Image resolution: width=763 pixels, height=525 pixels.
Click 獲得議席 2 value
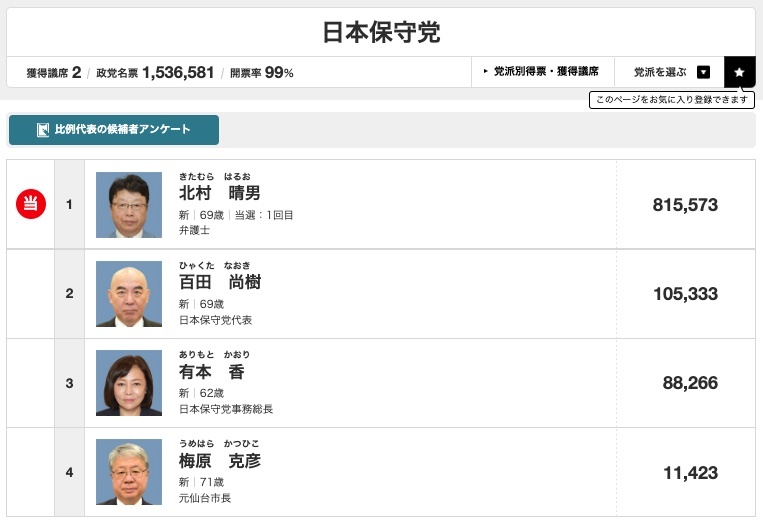54,73
